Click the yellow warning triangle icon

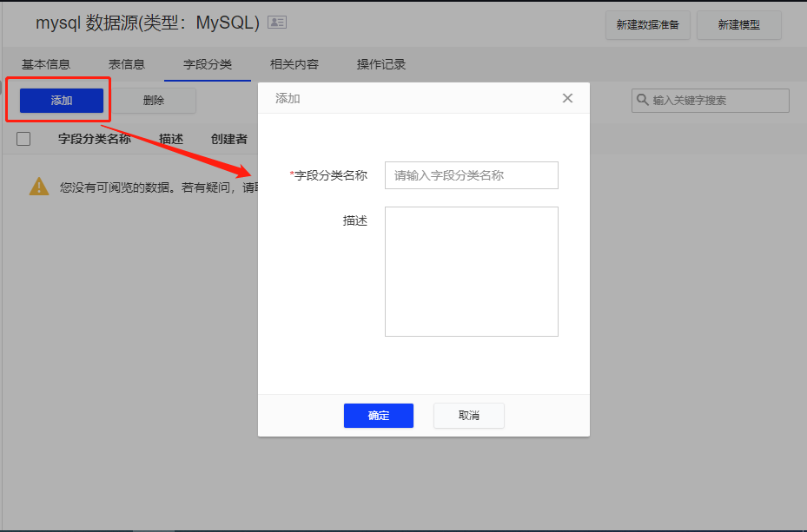(x=39, y=185)
